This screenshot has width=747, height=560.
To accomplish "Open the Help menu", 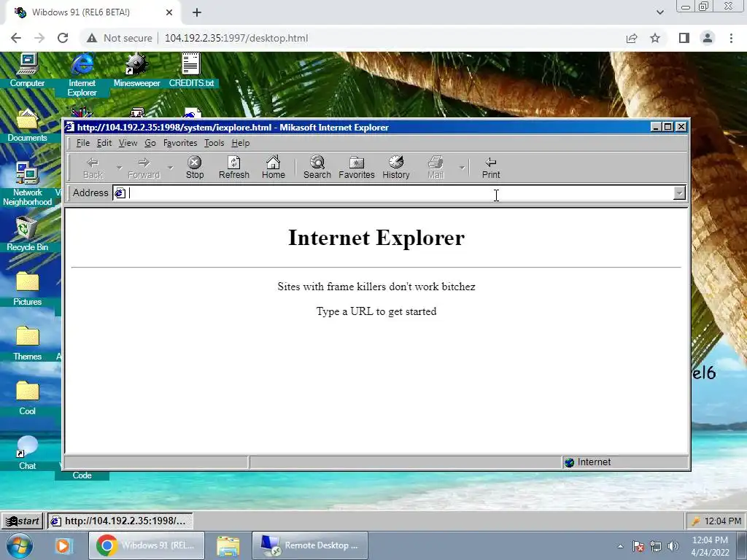I will pos(241,143).
